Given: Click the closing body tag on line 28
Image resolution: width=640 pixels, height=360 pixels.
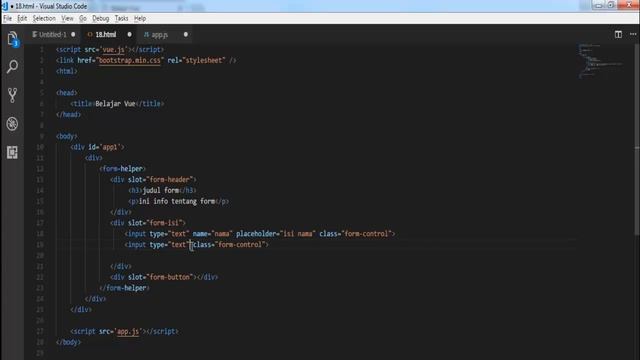Looking at the screenshot, I should [x=68, y=342].
